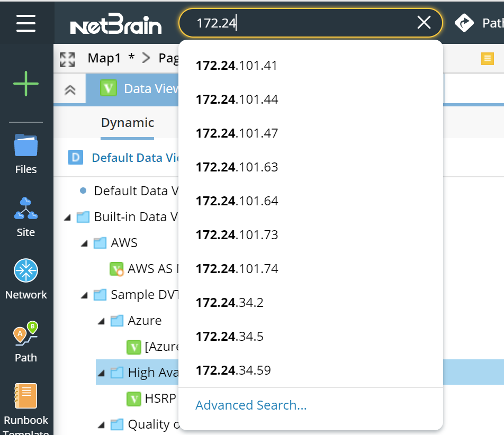Select the AWS AS data view item
The height and width of the screenshot is (435, 504).
[x=152, y=269]
